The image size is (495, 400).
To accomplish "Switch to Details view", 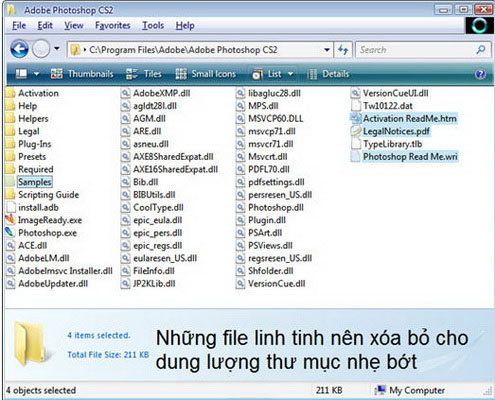I will point(328,74).
